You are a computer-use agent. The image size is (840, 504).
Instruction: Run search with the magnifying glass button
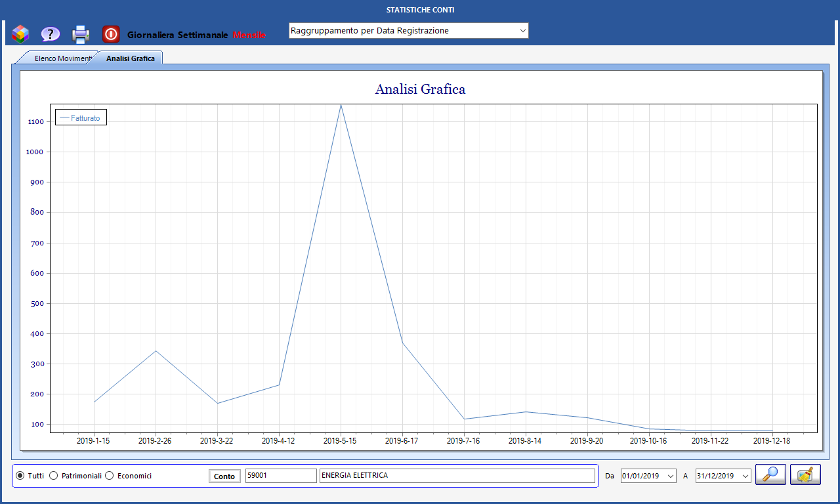click(770, 474)
